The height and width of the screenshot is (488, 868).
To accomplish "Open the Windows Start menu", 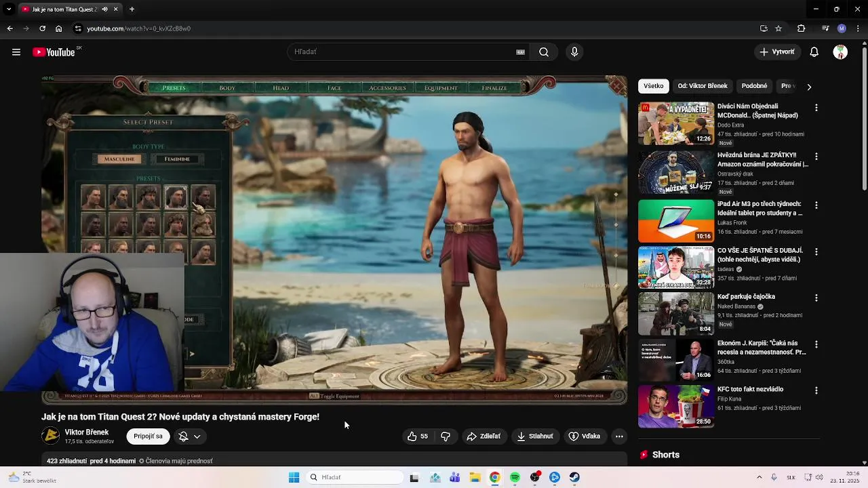I will [294, 477].
